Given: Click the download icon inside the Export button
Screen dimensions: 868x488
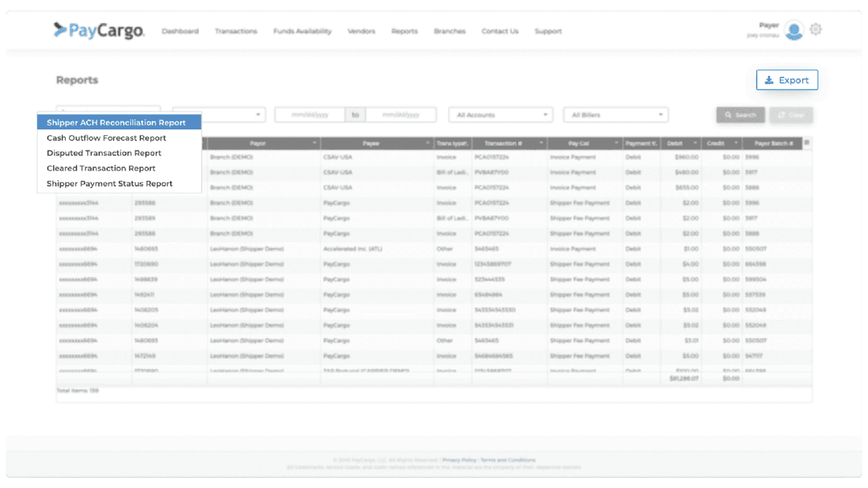Looking at the screenshot, I should (x=770, y=80).
